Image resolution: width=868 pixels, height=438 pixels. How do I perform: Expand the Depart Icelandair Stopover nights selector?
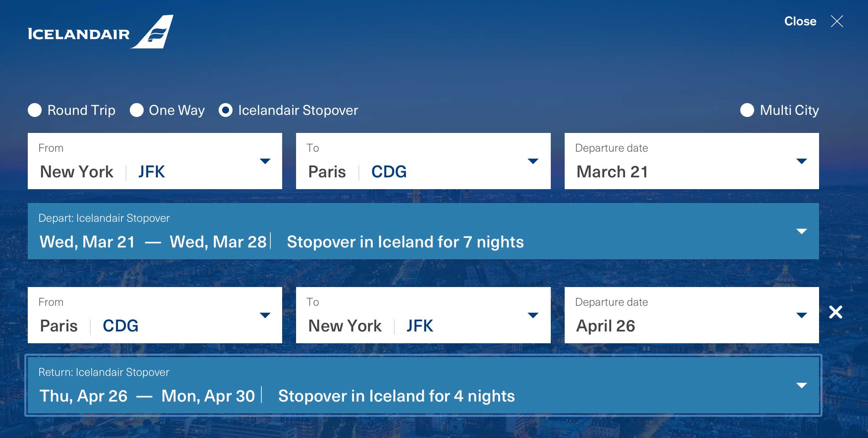coord(423,231)
